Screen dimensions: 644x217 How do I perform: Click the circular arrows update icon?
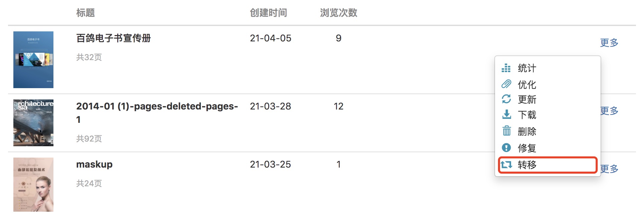click(506, 99)
